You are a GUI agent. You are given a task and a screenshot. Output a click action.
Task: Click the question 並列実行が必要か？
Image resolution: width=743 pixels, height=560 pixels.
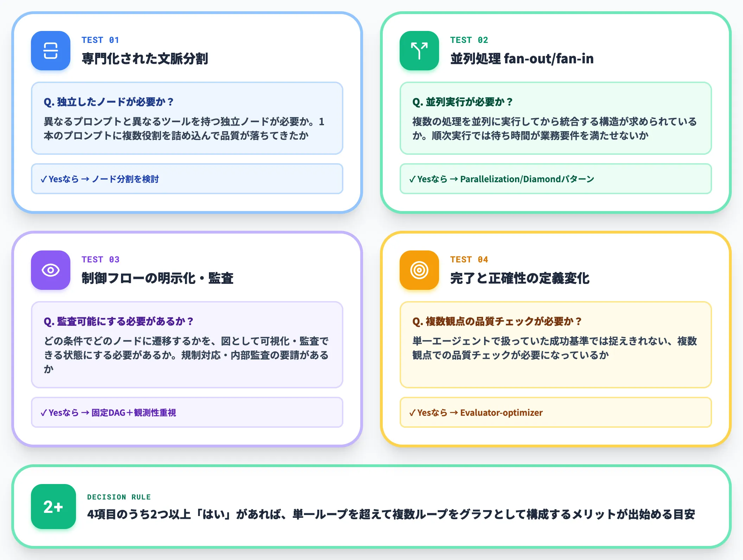(x=463, y=102)
